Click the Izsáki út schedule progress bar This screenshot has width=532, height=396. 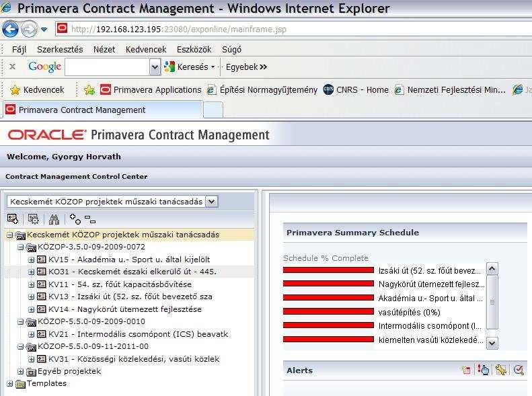click(x=328, y=270)
